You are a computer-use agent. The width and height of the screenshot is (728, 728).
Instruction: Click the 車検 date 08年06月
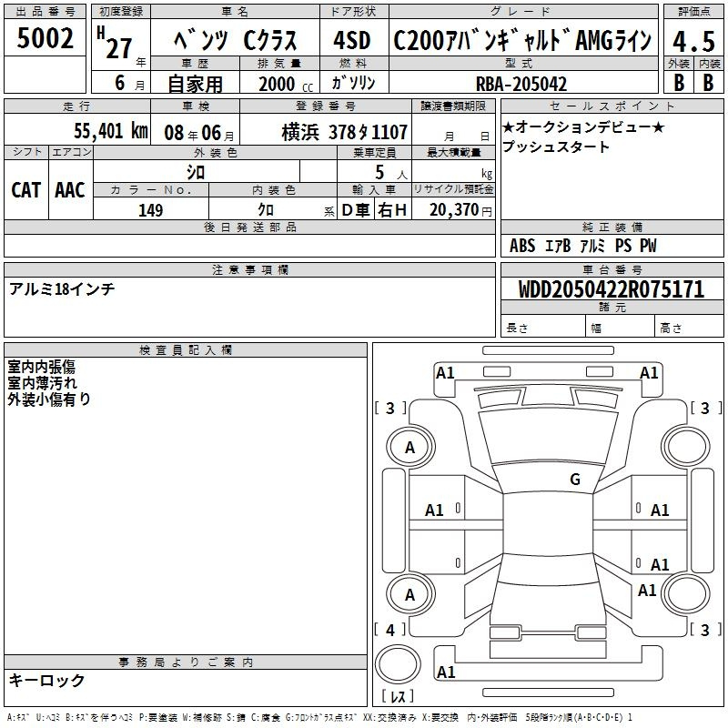coord(199,133)
